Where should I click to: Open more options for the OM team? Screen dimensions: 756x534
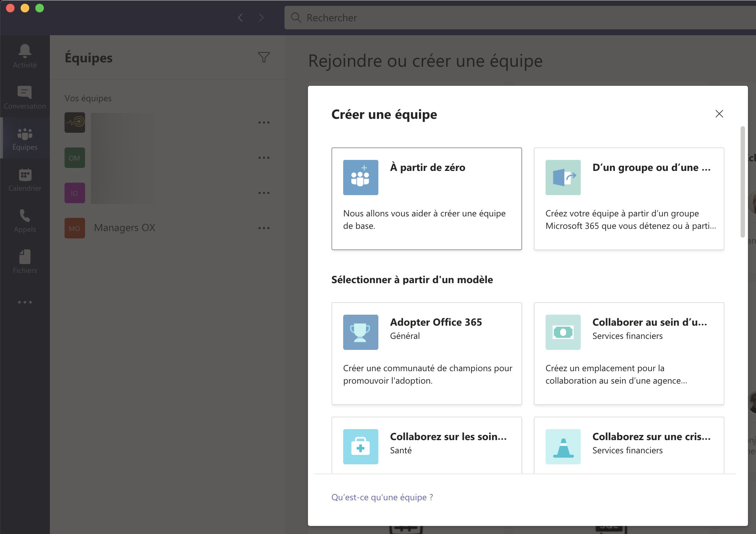click(264, 158)
